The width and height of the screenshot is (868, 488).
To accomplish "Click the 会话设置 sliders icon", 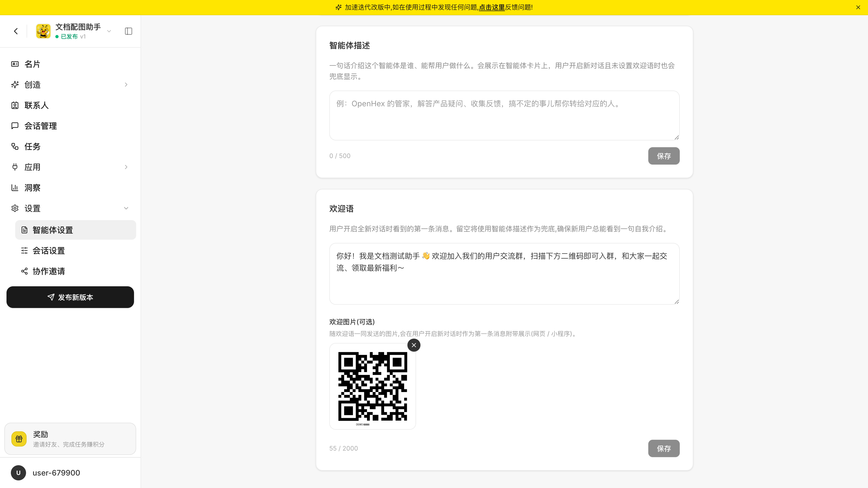I will point(24,251).
